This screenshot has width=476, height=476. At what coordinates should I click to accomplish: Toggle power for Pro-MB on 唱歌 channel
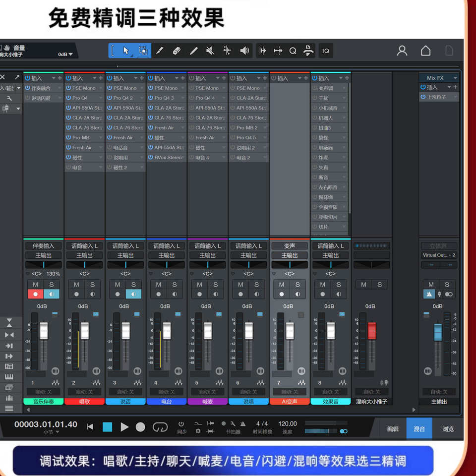68,138
